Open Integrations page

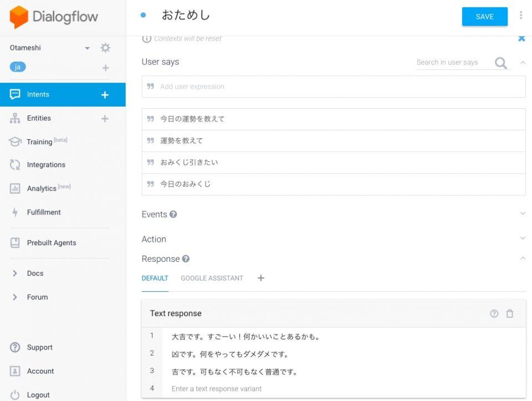46,165
